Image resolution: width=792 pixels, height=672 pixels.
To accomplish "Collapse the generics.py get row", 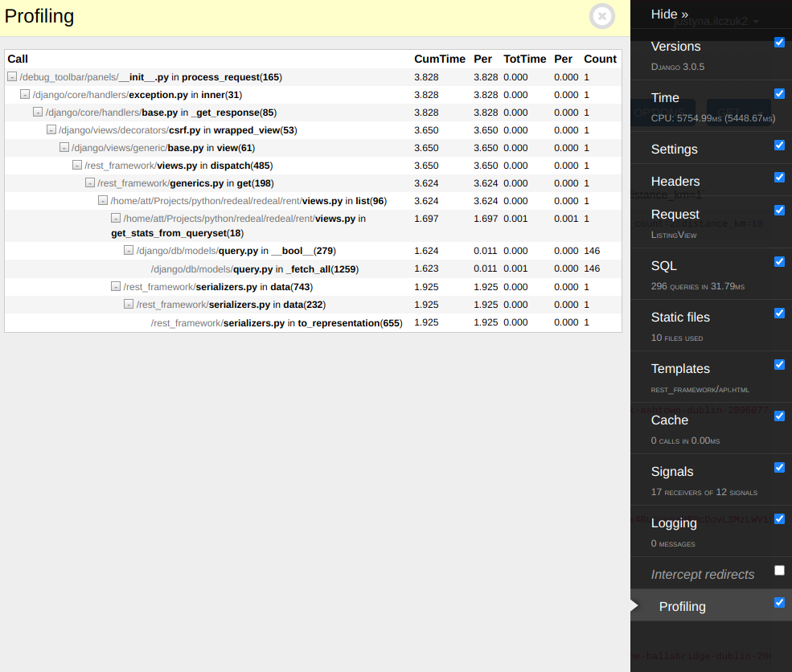I will click(90, 183).
